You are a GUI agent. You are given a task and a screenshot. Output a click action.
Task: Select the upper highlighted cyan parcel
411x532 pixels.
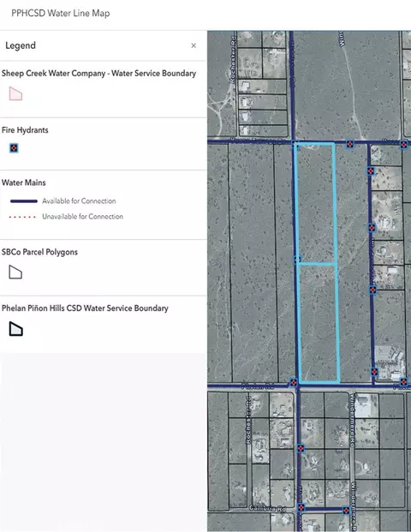(316, 203)
